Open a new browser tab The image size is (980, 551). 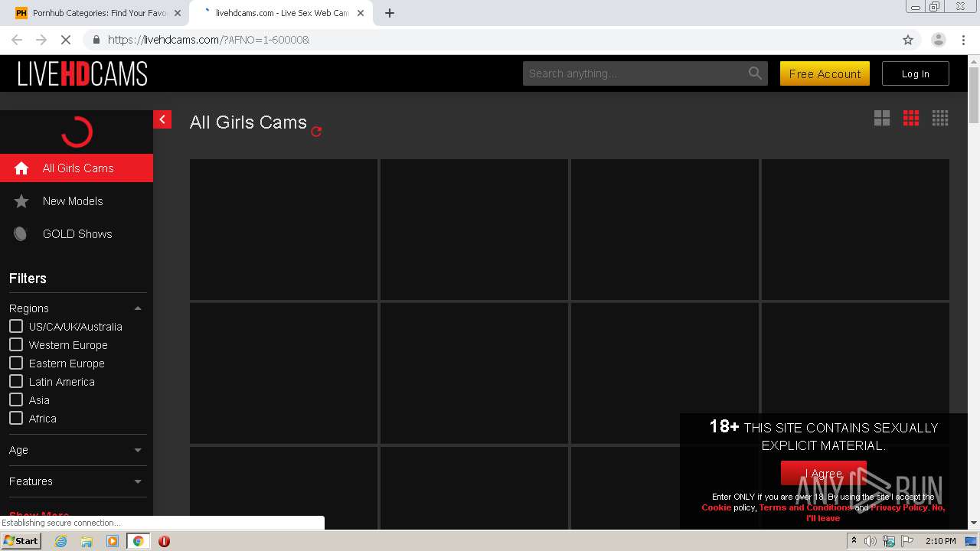(x=389, y=13)
